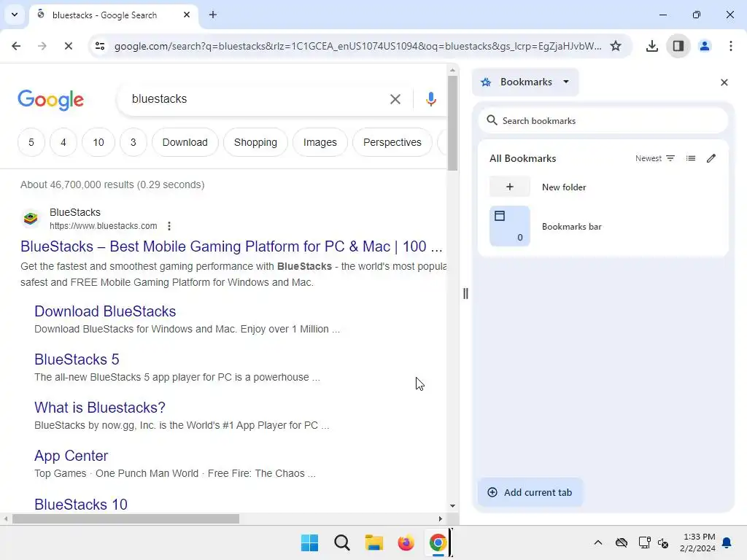The image size is (747, 560).
Task: Create a New folder in bookmarks
Action: pos(603,187)
